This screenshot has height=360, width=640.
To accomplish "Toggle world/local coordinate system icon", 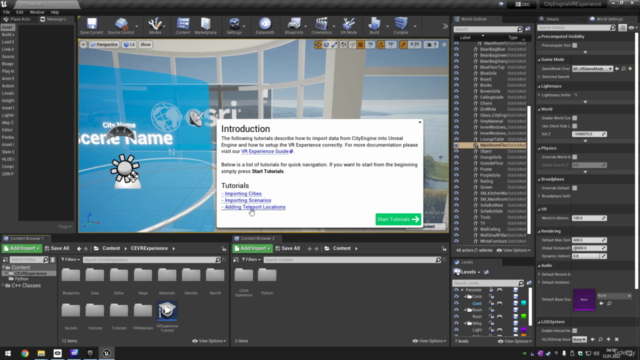I will pos(343,44).
